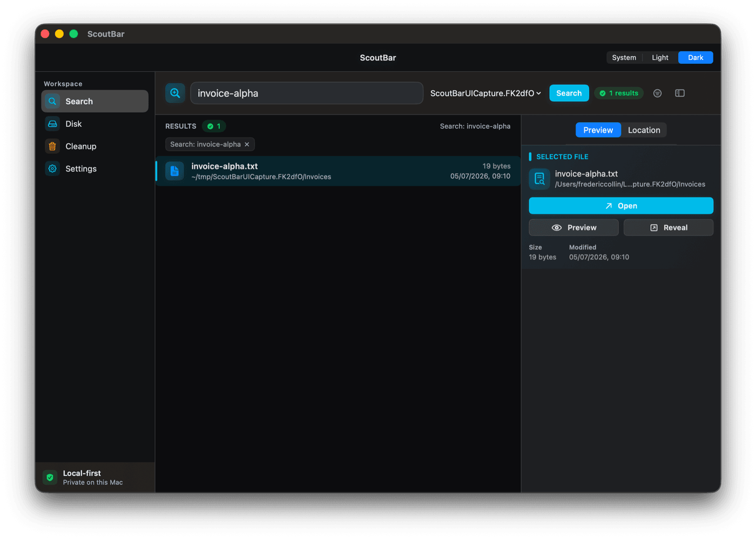Click the Reveal button
Viewport: 756px width, 539px height.
[x=669, y=227]
